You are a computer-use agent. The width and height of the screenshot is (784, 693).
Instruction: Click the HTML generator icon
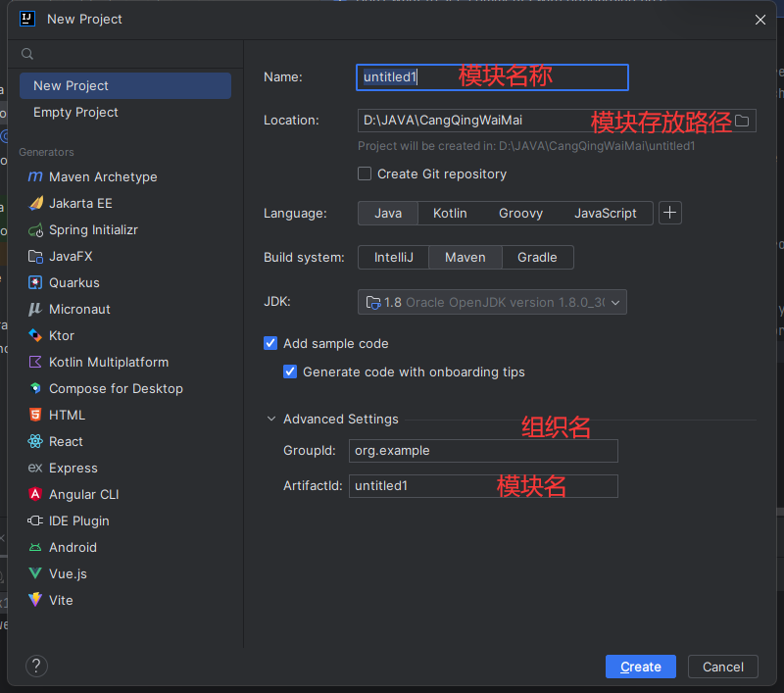[x=35, y=415]
